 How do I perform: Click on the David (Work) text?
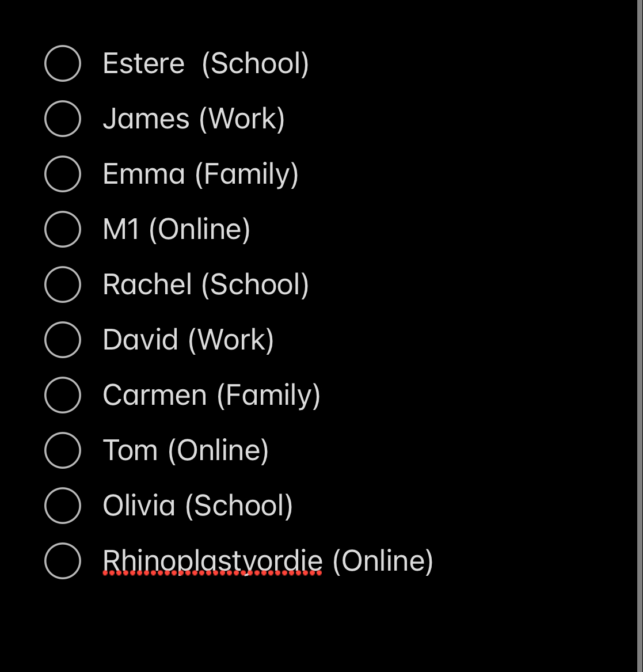[x=188, y=340]
